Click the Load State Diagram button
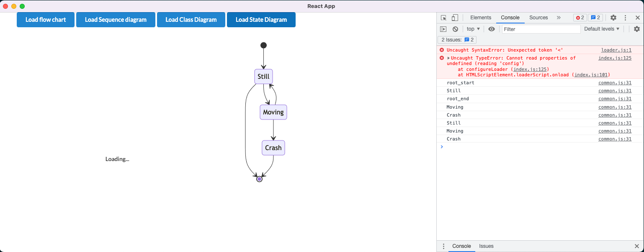The height and width of the screenshot is (252, 644). tap(261, 19)
